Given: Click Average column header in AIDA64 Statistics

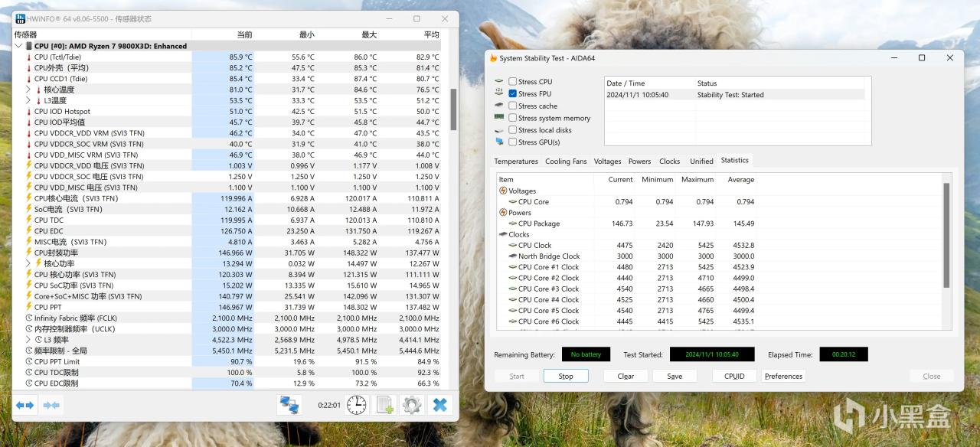Looking at the screenshot, I should (x=741, y=179).
